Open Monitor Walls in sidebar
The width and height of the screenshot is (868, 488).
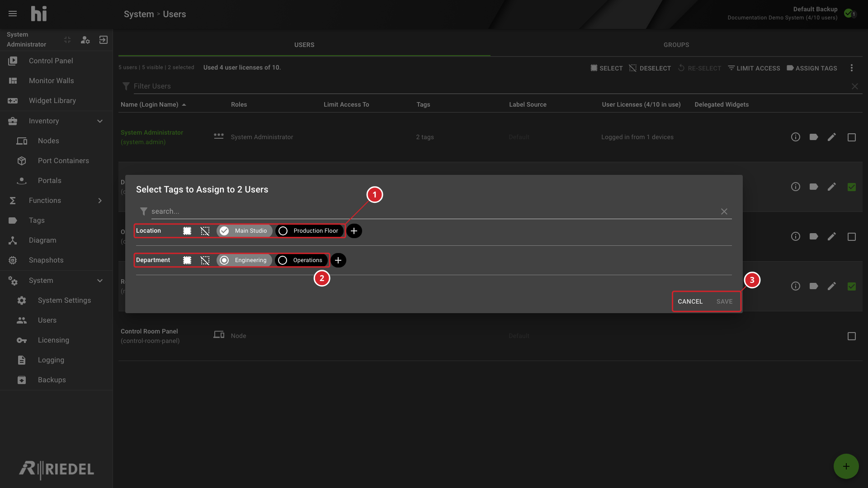56,81
